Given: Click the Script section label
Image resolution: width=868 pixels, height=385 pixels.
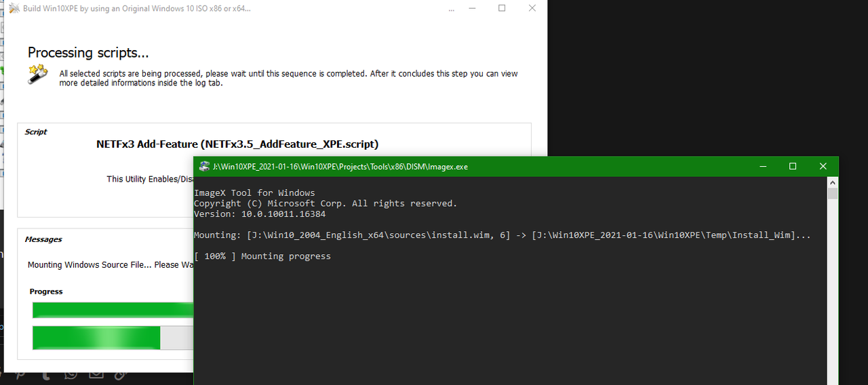Looking at the screenshot, I should pyautogui.click(x=36, y=132).
